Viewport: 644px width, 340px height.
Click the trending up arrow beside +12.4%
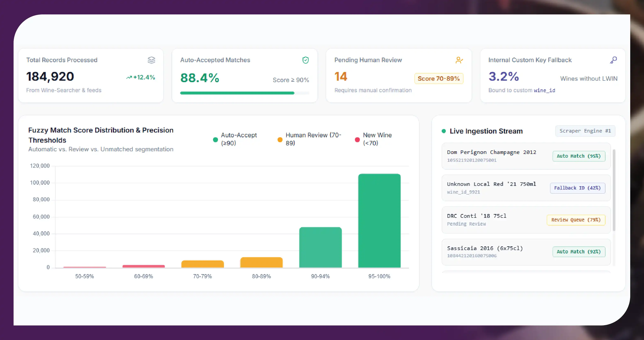[x=129, y=77]
